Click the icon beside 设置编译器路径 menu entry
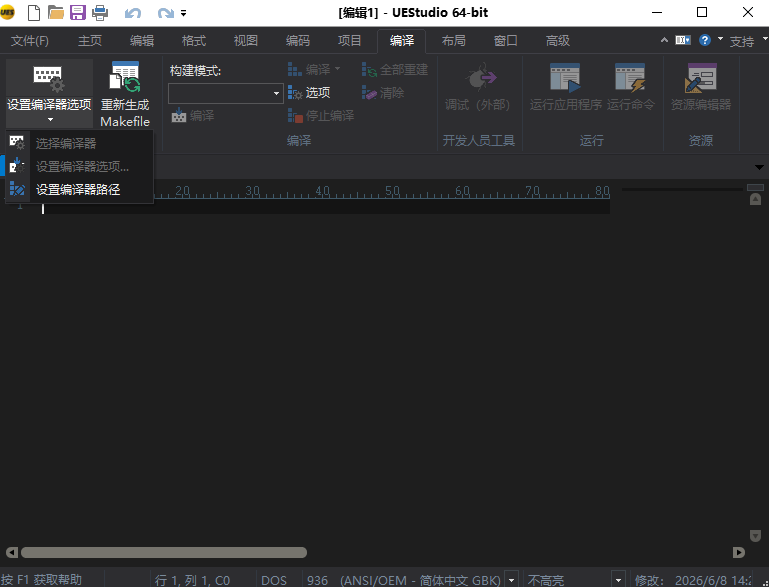Image resolution: width=769 pixels, height=587 pixels. tap(17, 189)
